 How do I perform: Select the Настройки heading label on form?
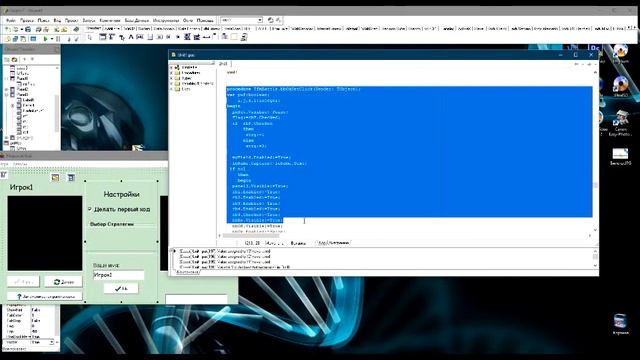coord(121,194)
